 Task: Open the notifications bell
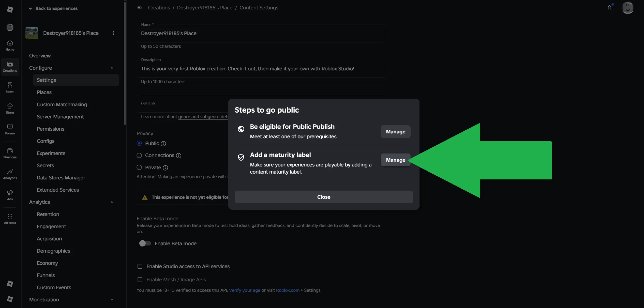click(x=609, y=8)
